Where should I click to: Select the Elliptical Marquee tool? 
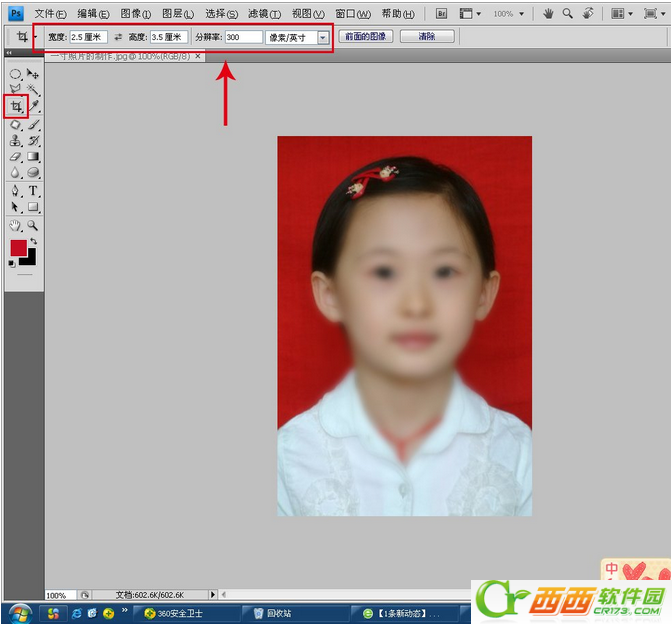(16, 74)
